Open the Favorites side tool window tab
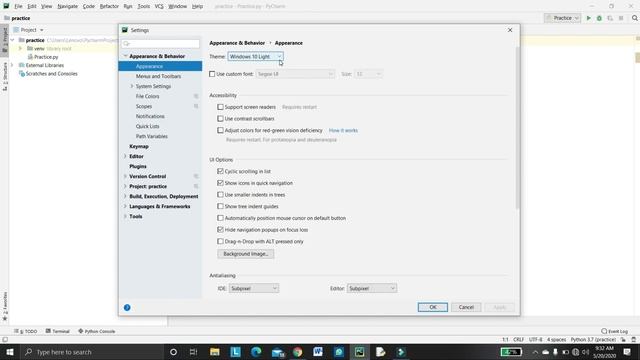 [x=5, y=306]
